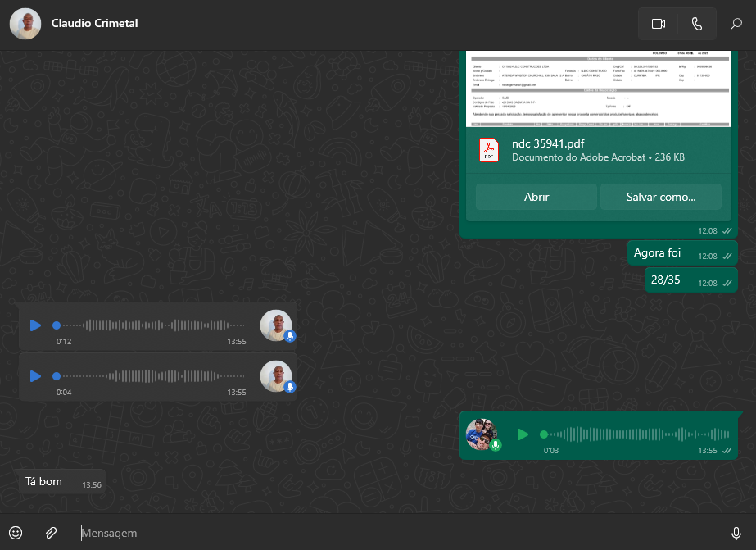Click Salvar como... to save the PDF
This screenshot has height=550, width=756.
coord(660,197)
